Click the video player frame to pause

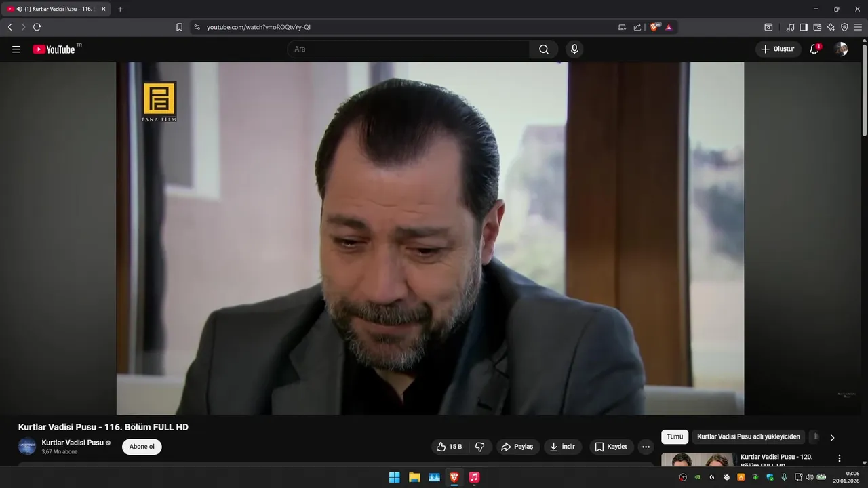click(x=430, y=239)
